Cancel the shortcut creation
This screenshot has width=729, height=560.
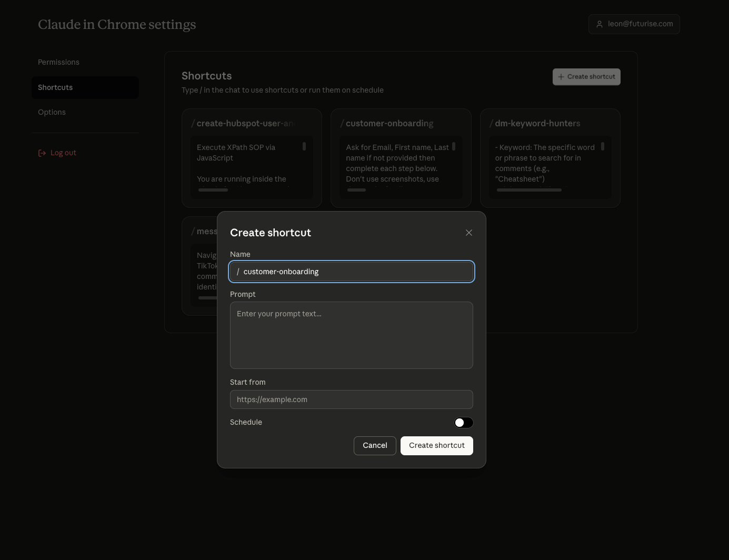coord(375,446)
